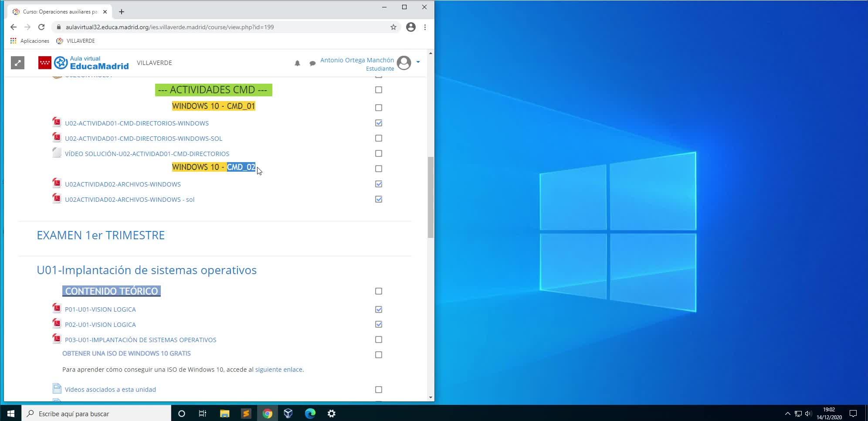Open the Chrome profile account icon
This screenshot has width=868, height=421.
410,27
